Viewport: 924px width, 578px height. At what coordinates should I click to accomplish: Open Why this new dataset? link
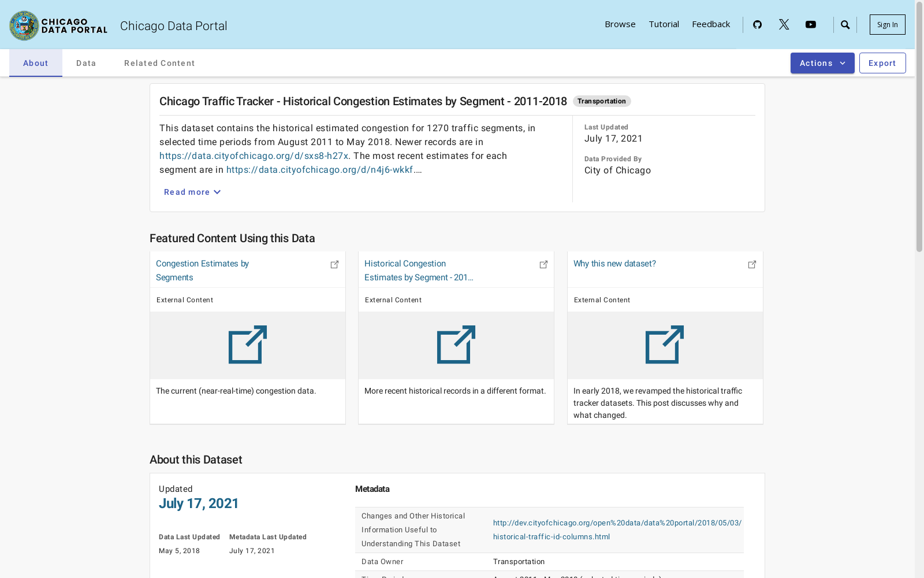[x=614, y=264]
